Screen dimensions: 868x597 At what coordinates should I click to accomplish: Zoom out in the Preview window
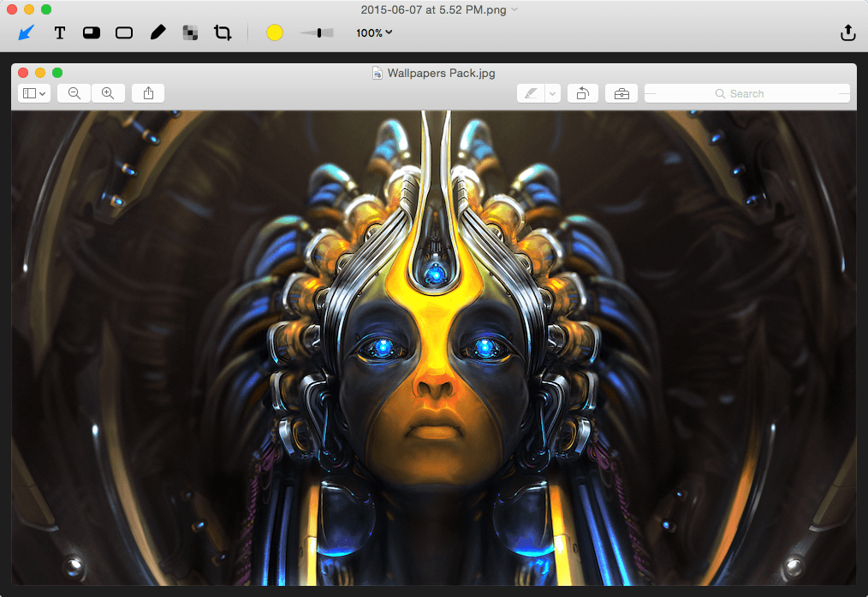point(74,93)
